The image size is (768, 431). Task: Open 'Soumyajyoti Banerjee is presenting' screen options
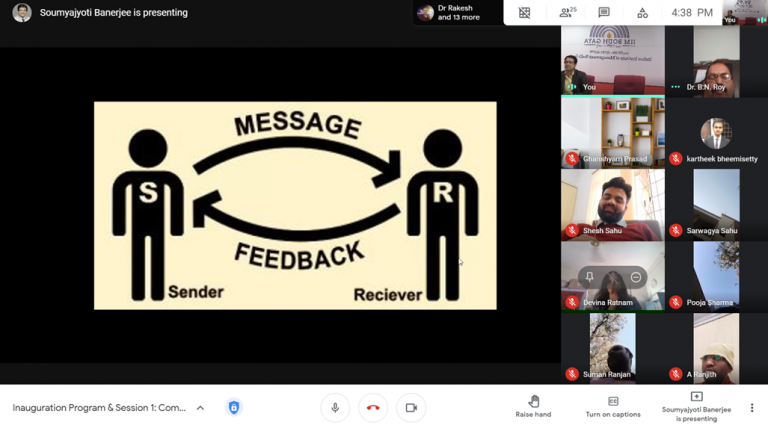coord(696,406)
